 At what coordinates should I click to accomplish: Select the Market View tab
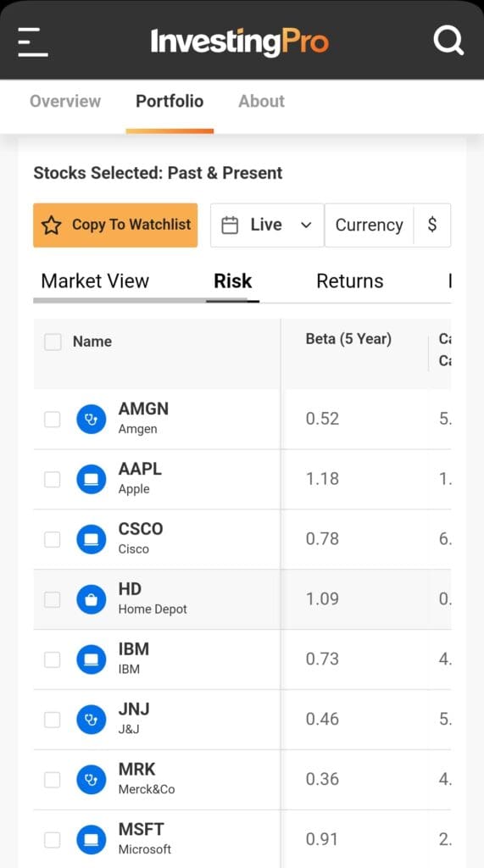[95, 281]
